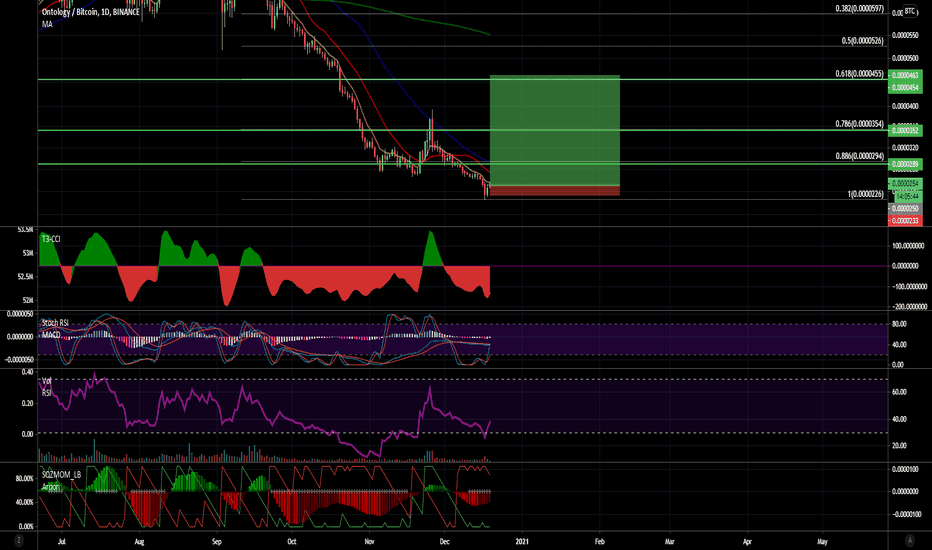The image size is (932, 550).
Task: Click the Feb label on time axis
Action: coord(599,542)
